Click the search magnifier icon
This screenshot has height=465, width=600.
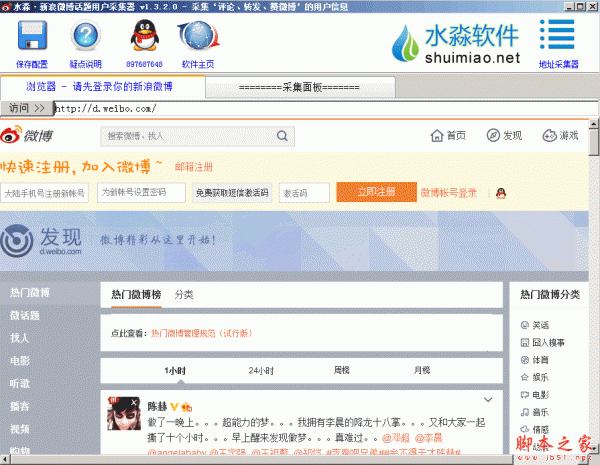(x=282, y=136)
